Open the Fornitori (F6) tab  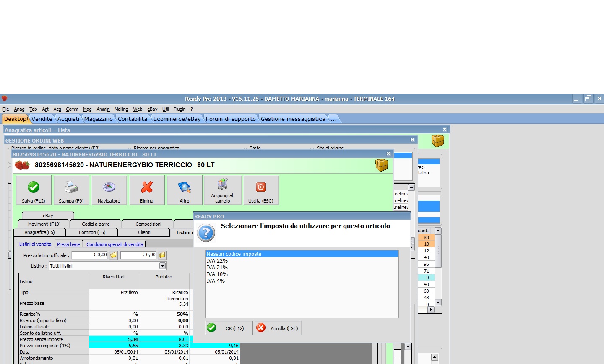click(92, 232)
